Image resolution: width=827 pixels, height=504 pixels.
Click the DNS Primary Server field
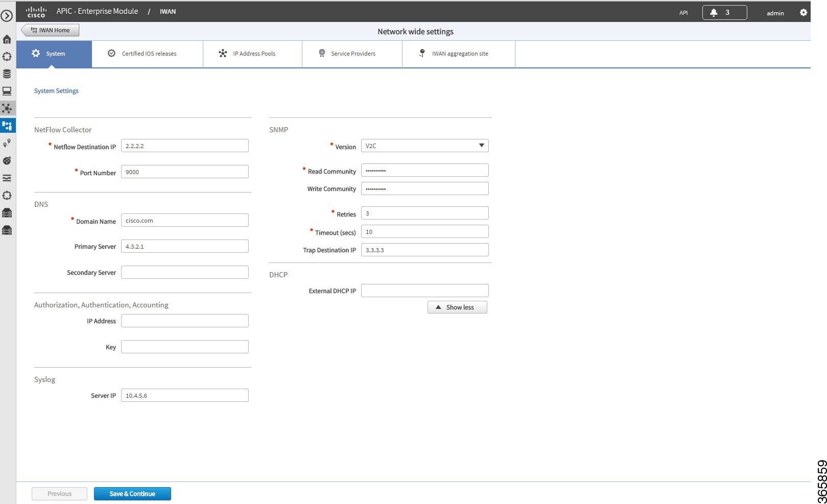coord(184,246)
